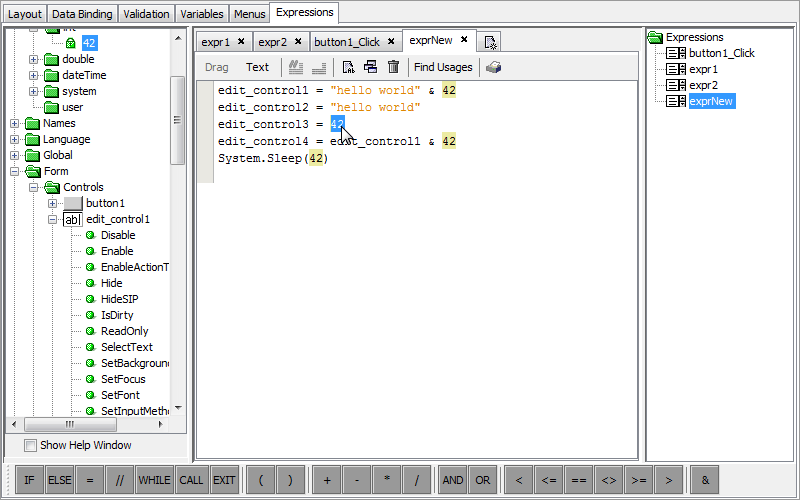The image size is (800, 500).
Task: Click the print icon in editor toolbar
Action: [x=494, y=67]
